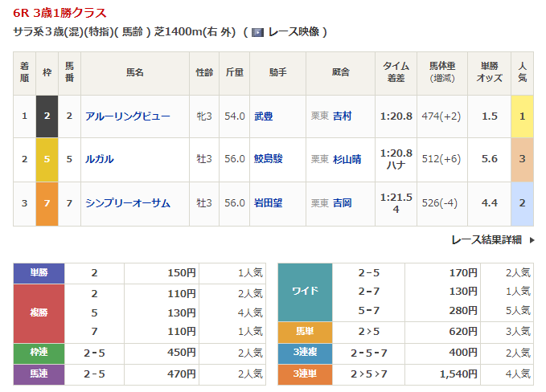Click the 単勝オッズ column header
The image size is (546, 392).
click(491, 72)
